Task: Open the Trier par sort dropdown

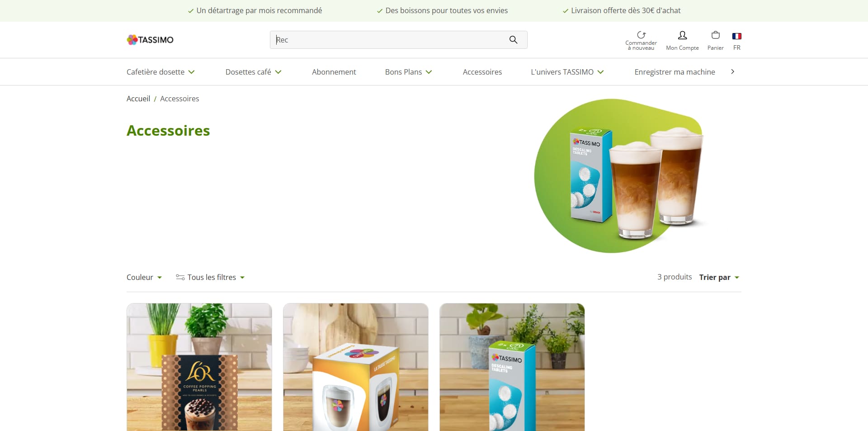Action: pos(719,277)
